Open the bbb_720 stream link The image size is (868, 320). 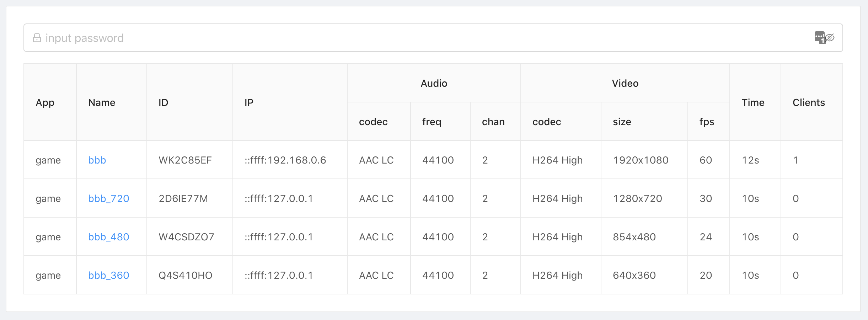[x=108, y=198]
